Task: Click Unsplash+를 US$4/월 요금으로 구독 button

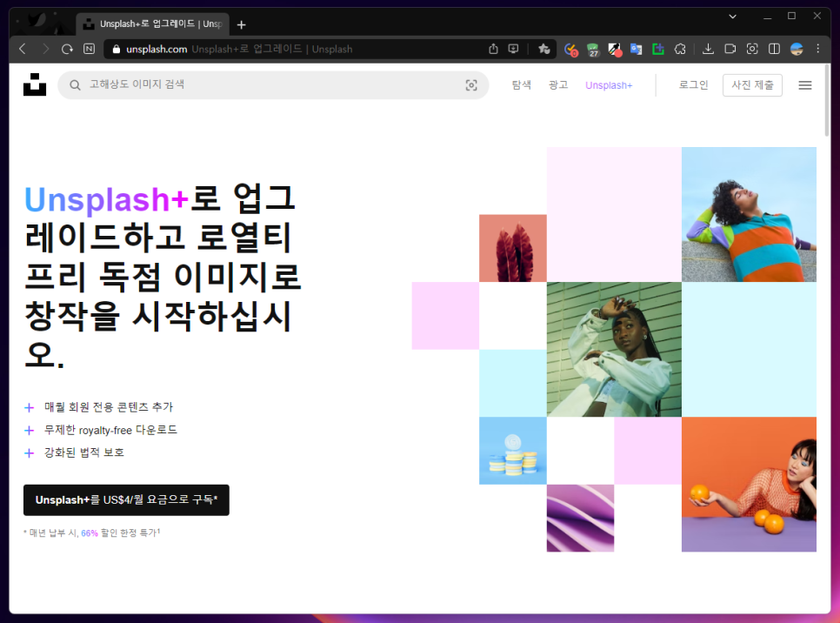Action: click(126, 500)
